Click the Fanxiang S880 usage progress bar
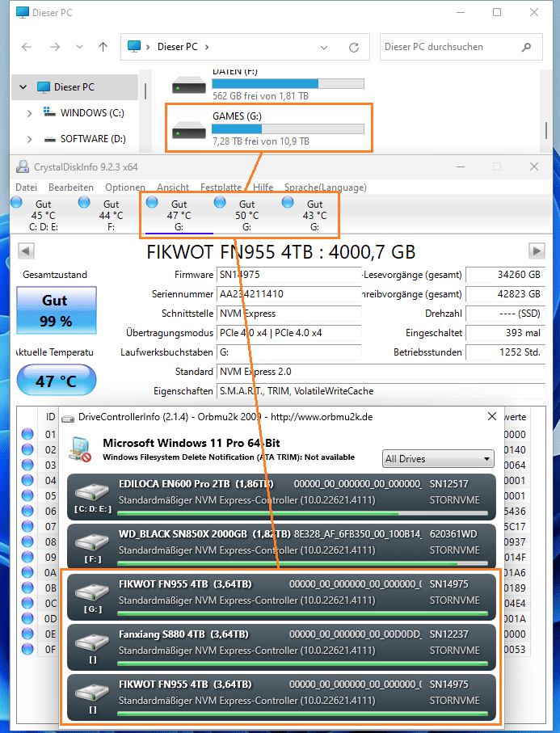The height and width of the screenshot is (733, 560). point(302,663)
